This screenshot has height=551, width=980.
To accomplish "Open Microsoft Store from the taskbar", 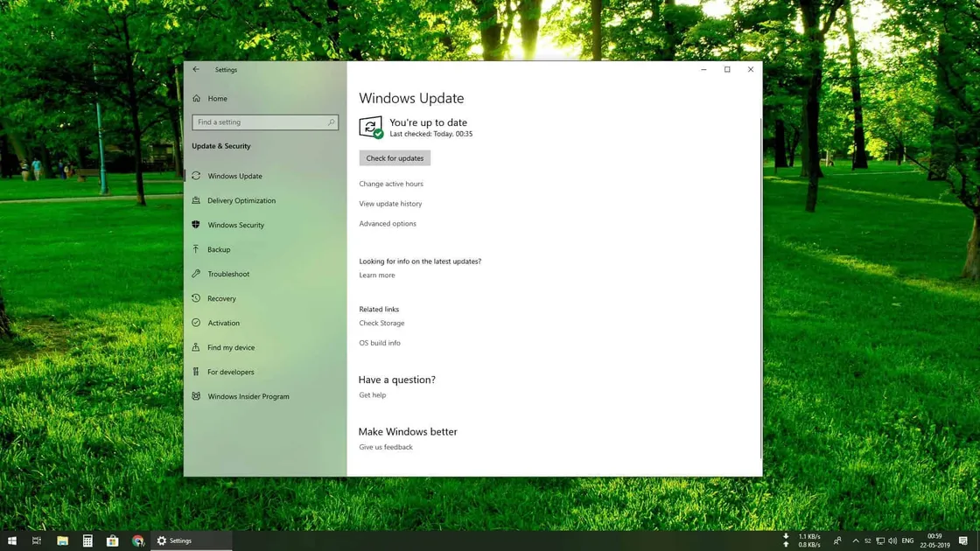I will click(x=113, y=541).
